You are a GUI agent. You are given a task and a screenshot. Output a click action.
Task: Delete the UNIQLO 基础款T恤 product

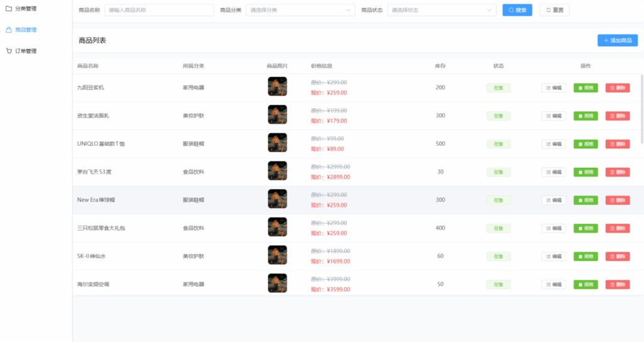click(x=618, y=144)
